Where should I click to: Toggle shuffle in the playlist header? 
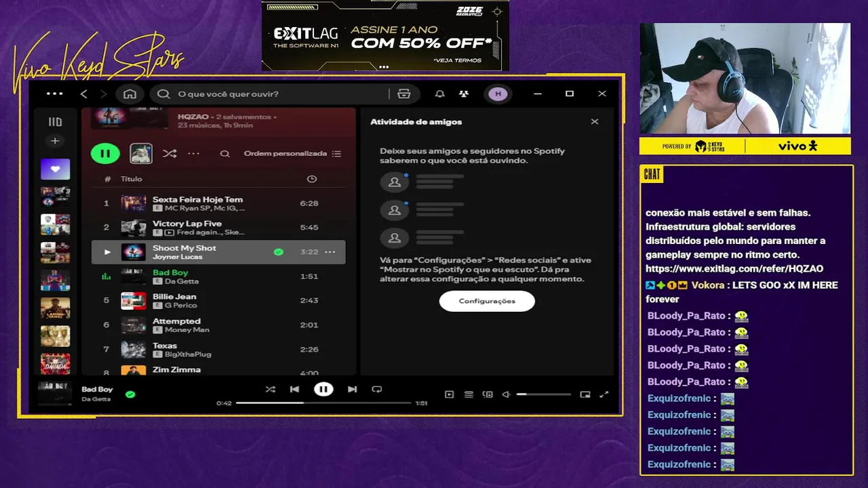pos(170,153)
